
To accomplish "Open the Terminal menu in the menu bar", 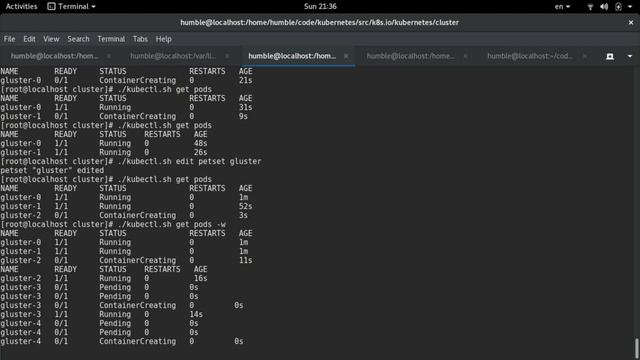I will 111,39.
